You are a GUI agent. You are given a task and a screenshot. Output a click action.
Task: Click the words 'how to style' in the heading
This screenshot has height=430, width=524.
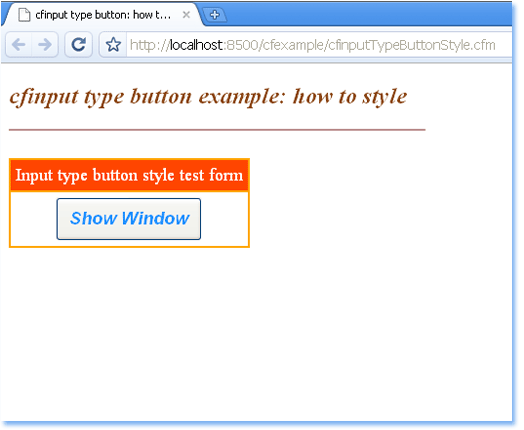350,97
